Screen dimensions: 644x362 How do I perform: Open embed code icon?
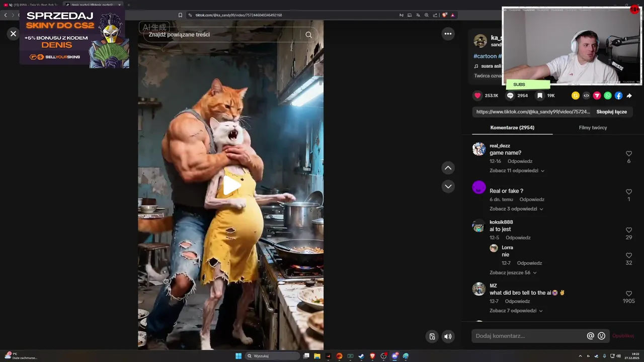(x=586, y=96)
